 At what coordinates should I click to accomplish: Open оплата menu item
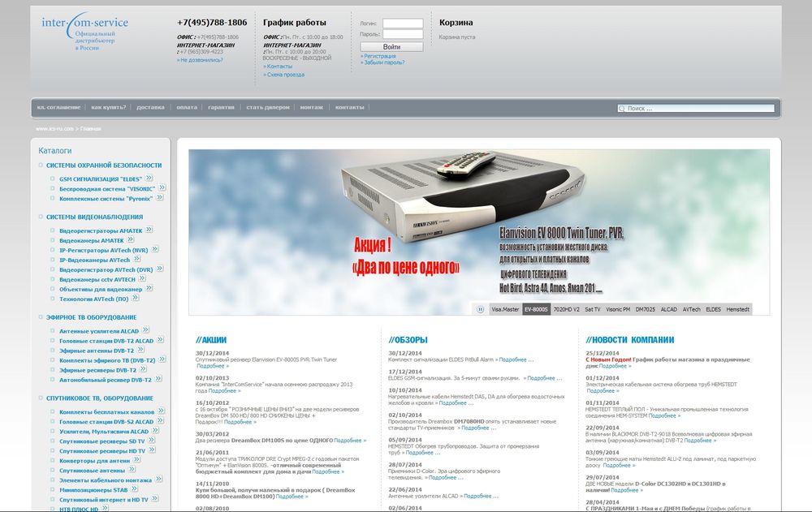click(187, 108)
